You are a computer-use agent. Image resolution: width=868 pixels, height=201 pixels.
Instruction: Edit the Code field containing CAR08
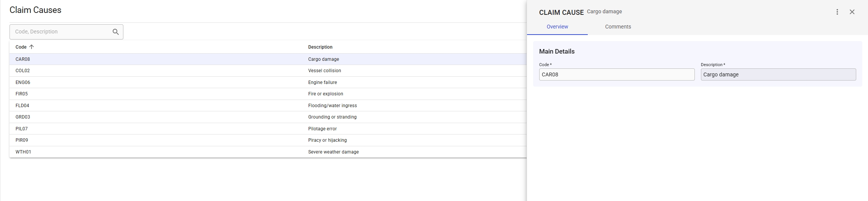click(x=616, y=74)
